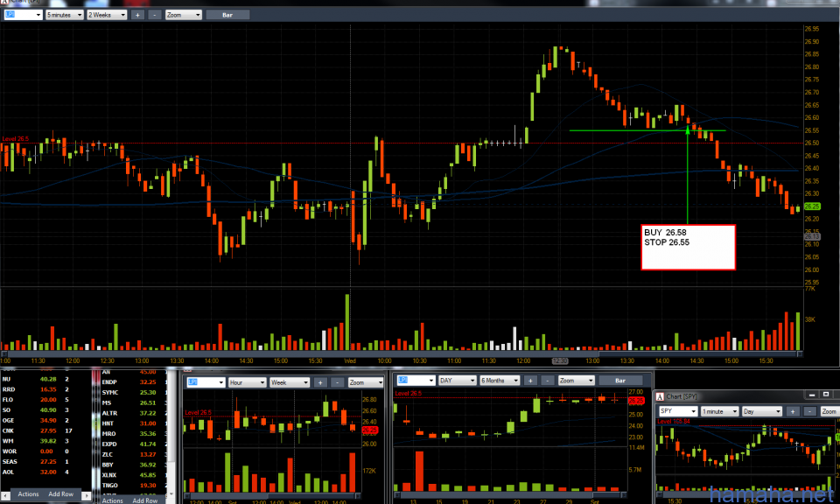The image size is (840, 504).
Task: Click Add Row under the ENDP watchlist
Action: pos(145,500)
